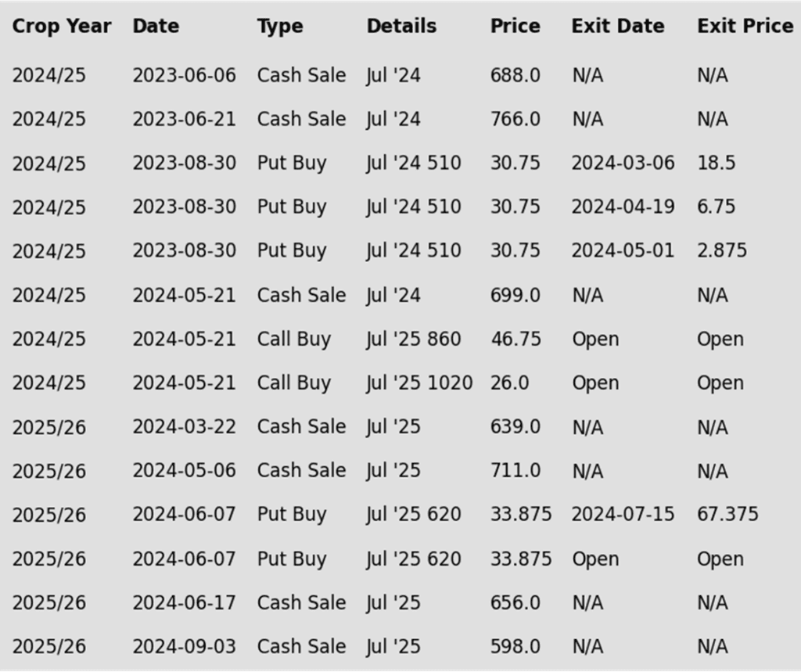Click the Type column header
The height and width of the screenshot is (672, 801).
pyautogui.click(x=280, y=26)
